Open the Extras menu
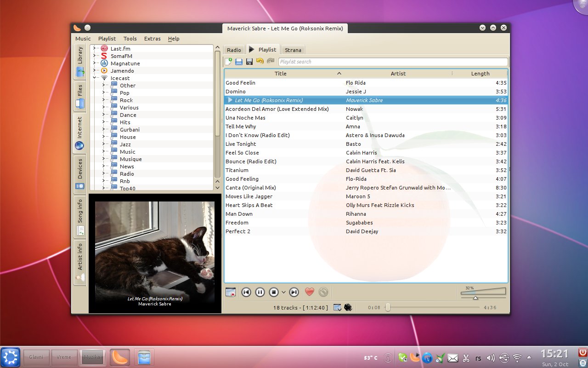 [x=153, y=39]
